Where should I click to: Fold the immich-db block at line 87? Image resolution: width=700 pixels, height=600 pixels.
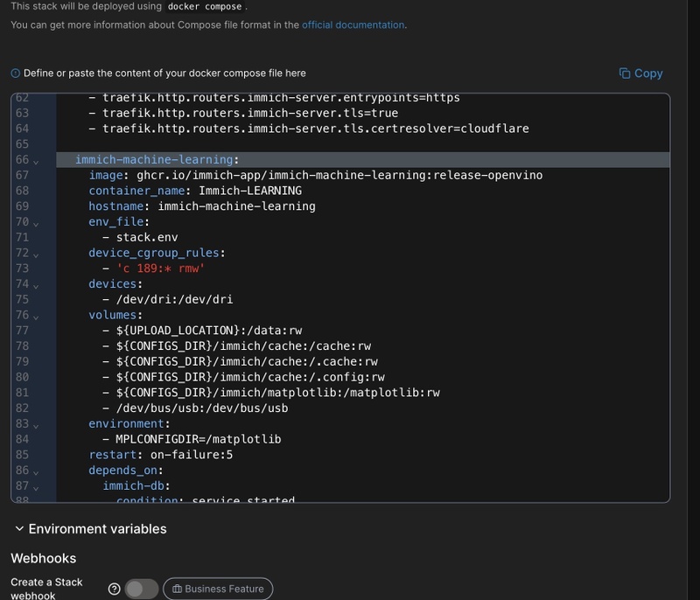(x=36, y=486)
